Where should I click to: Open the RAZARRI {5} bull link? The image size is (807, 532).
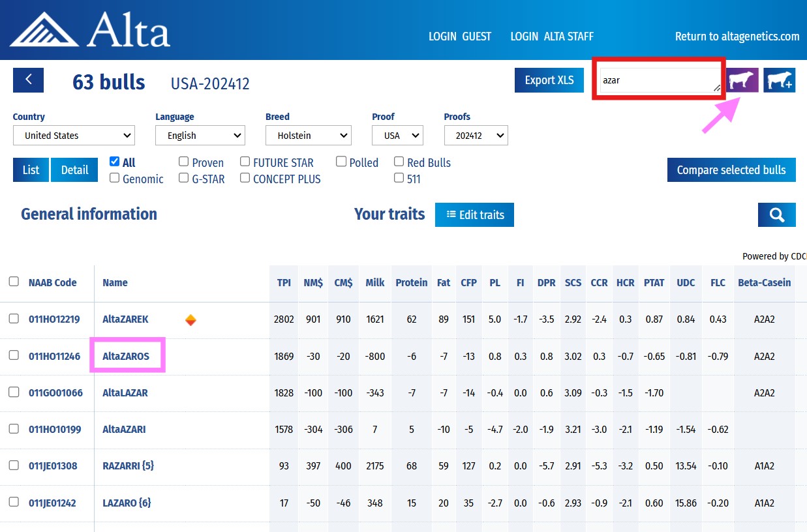128,466
